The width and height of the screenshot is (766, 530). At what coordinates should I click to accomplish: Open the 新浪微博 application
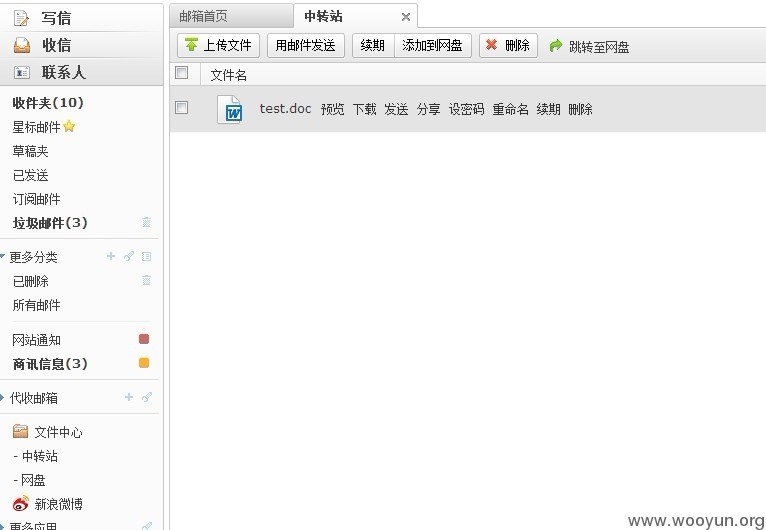(x=59, y=504)
